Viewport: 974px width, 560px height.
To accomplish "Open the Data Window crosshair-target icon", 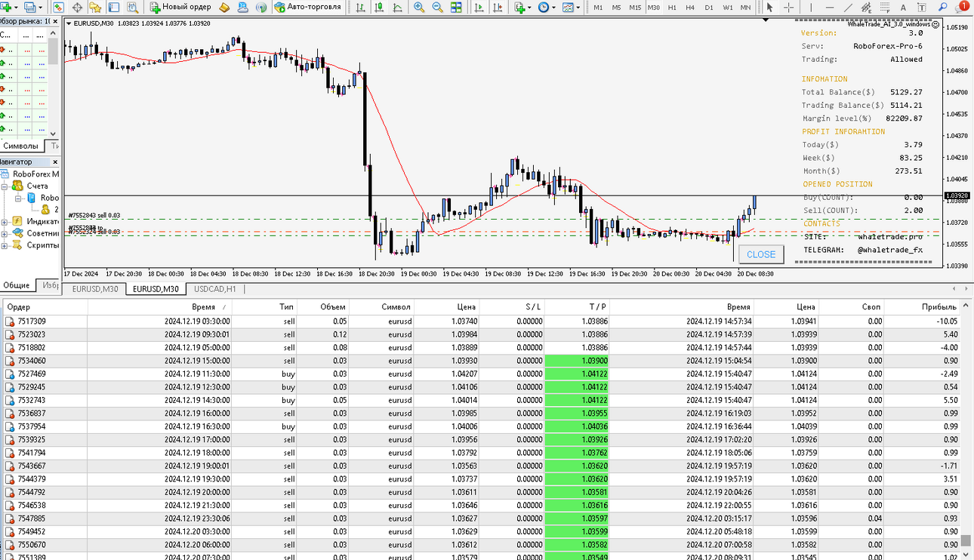I will click(x=77, y=8).
